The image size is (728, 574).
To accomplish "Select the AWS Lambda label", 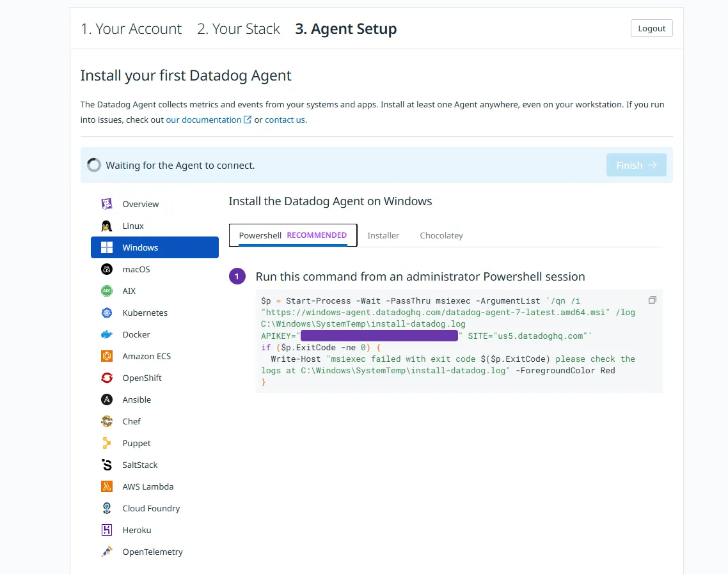I will tap(148, 487).
